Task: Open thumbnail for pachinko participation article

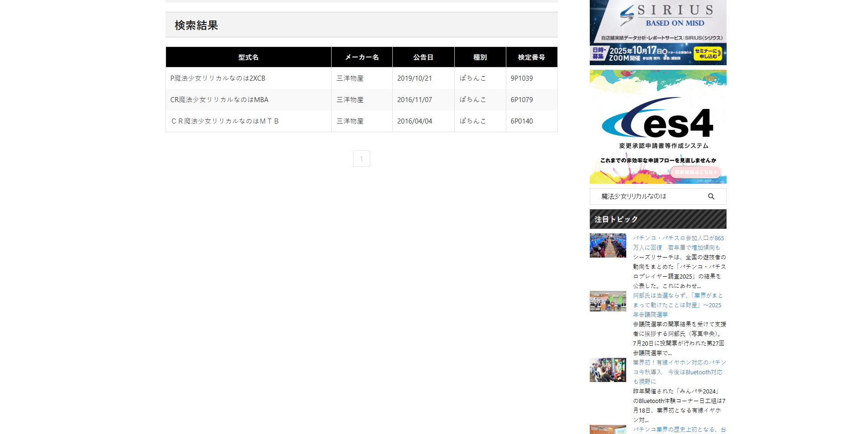Action: coord(608,246)
